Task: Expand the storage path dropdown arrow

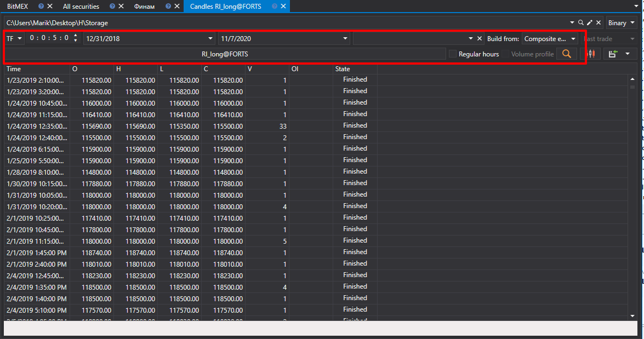Action: pyautogui.click(x=572, y=22)
